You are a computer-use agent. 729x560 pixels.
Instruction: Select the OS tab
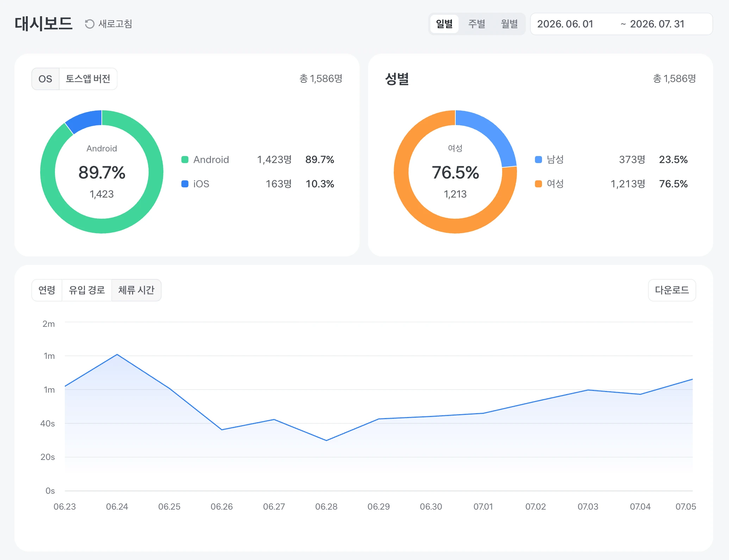(x=45, y=79)
